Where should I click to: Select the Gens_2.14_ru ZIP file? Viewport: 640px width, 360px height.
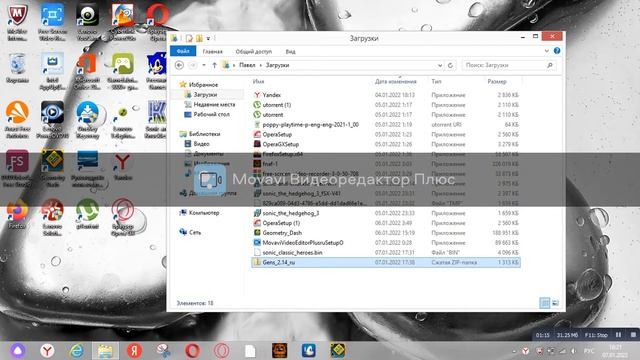[386, 262]
